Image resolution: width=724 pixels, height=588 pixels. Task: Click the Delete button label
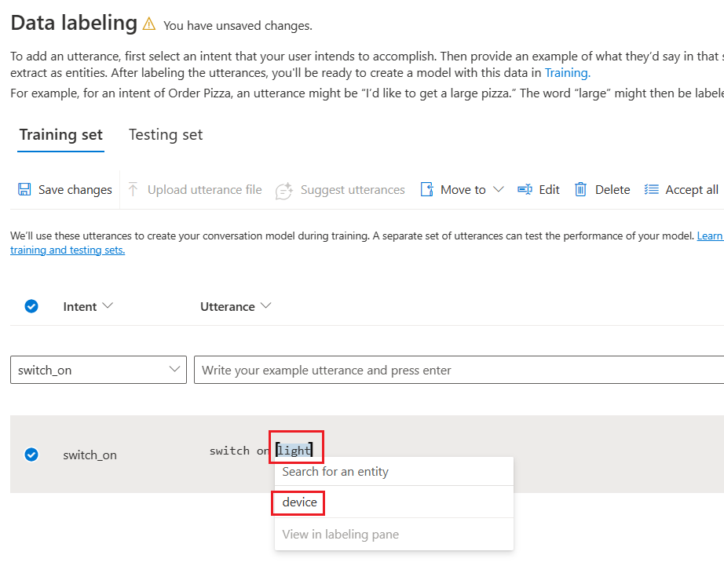(x=612, y=190)
